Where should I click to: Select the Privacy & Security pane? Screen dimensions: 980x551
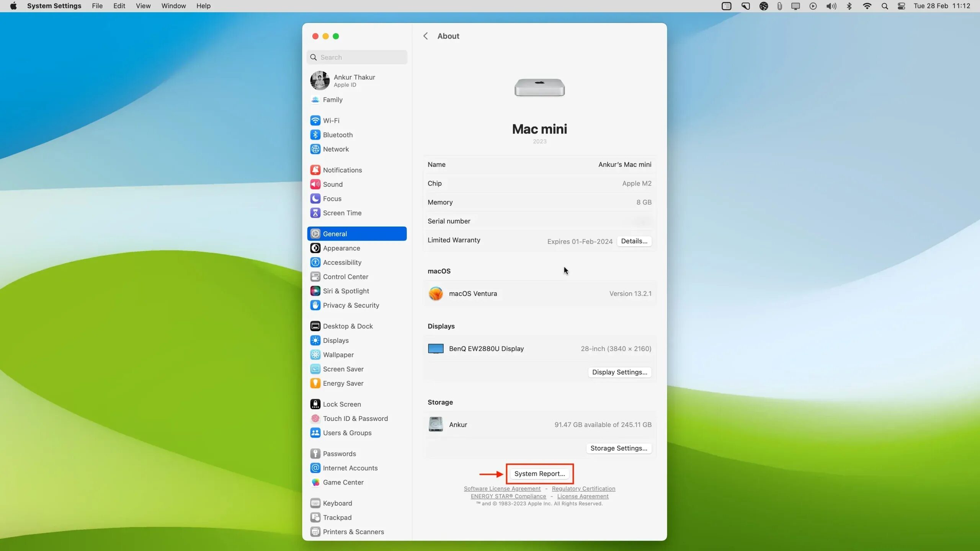coord(351,305)
